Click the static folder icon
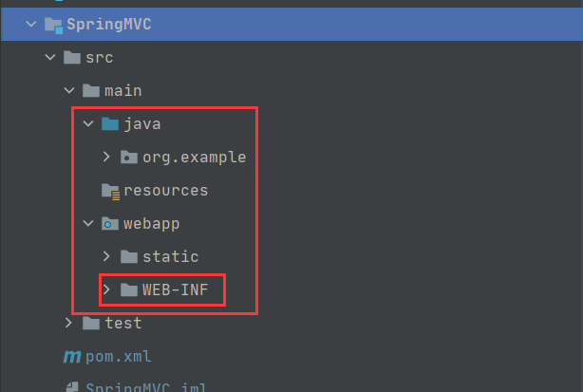The height and width of the screenshot is (392, 583). coord(129,257)
